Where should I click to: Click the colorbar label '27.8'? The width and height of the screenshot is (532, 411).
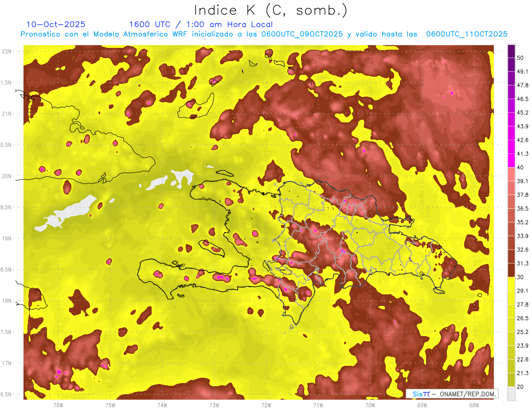[523, 305]
